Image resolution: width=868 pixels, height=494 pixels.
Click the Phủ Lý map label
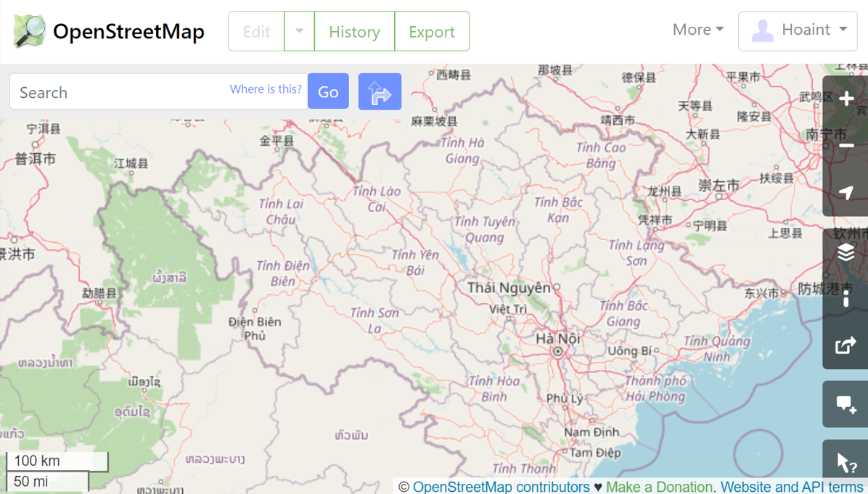point(564,398)
